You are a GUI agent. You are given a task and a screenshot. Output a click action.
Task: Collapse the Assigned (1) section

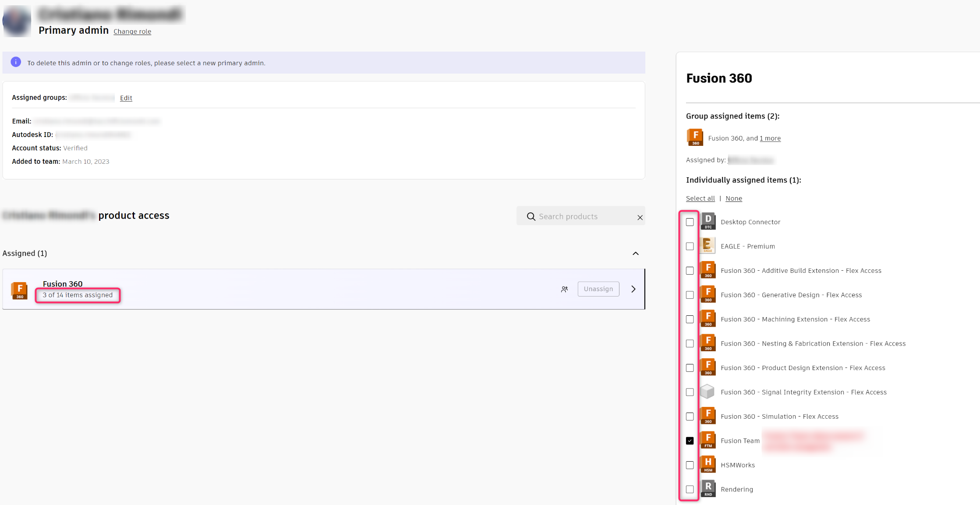pos(636,254)
